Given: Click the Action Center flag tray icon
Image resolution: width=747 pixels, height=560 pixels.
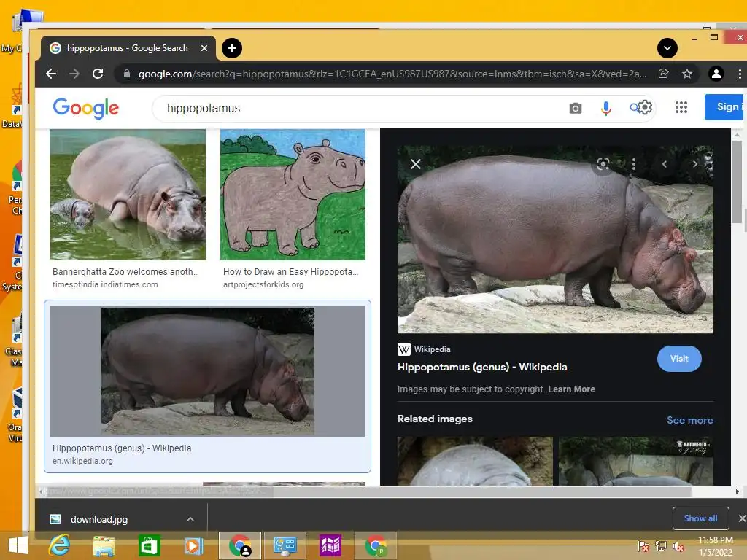Looking at the screenshot, I should [x=643, y=546].
